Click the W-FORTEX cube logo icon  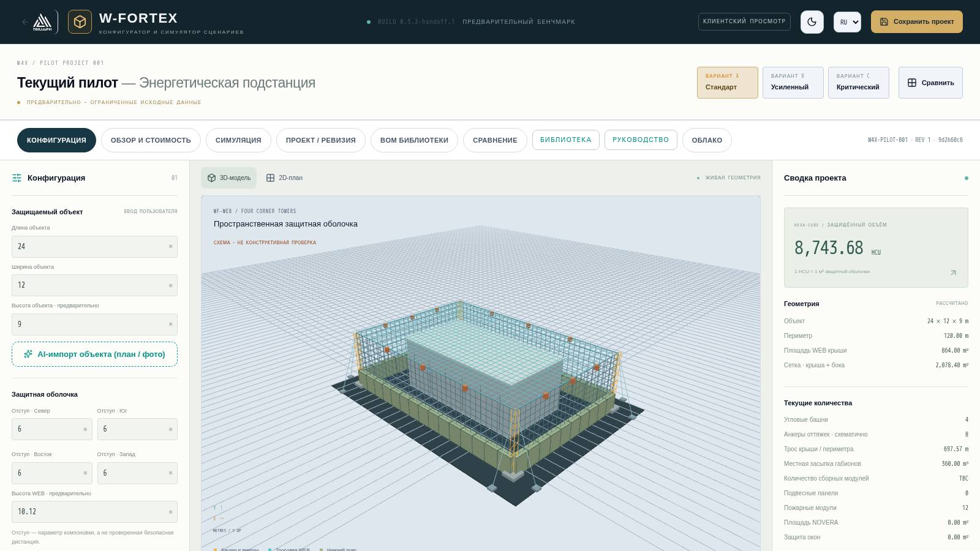pyautogui.click(x=80, y=22)
